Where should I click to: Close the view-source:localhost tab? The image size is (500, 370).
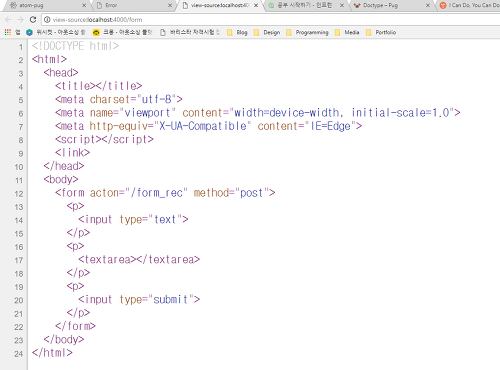click(x=256, y=5)
